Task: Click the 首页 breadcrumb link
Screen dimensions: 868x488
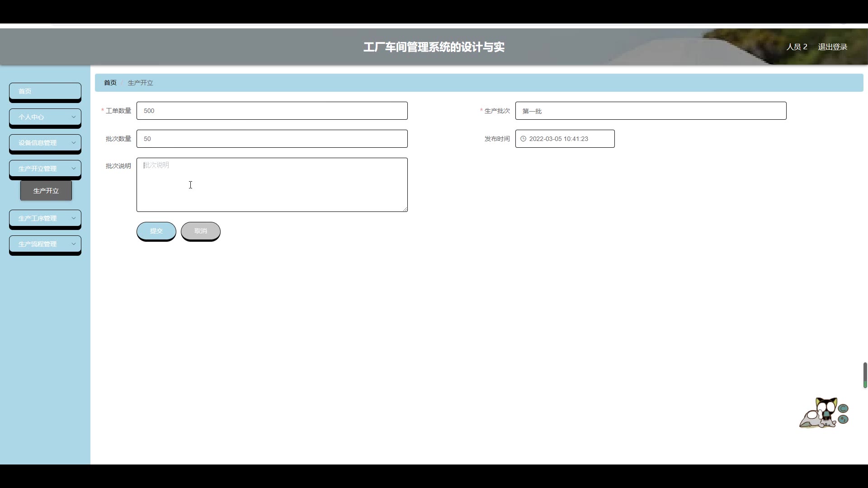Action: tap(110, 83)
